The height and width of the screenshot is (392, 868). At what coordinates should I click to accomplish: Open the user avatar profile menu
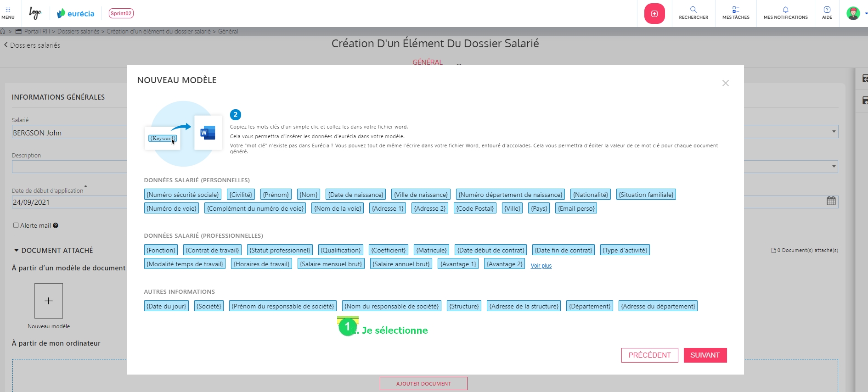point(853,13)
